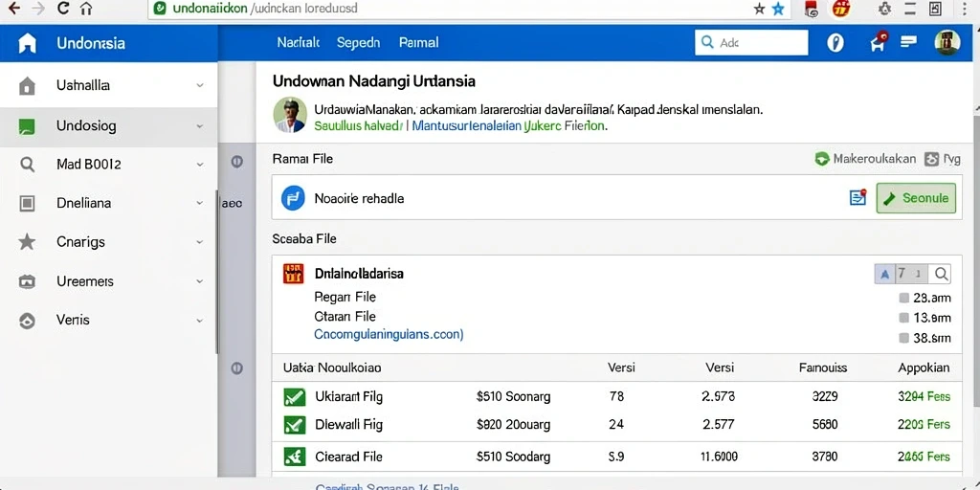Tick the checkbox next to 38.am
This screenshot has height=490, width=980.
[903, 338]
